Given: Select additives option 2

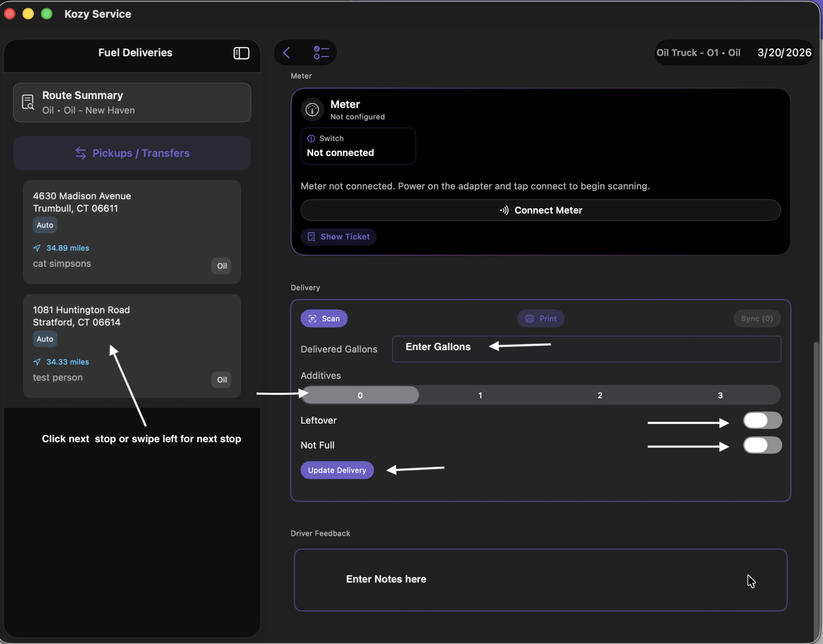Looking at the screenshot, I should click(x=600, y=395).
